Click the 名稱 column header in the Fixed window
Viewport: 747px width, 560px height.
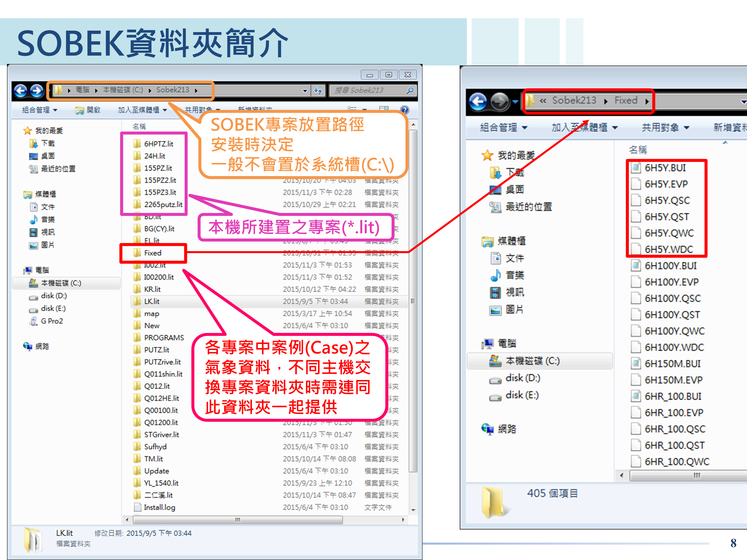pyautogui.click(x=638, y=150)
